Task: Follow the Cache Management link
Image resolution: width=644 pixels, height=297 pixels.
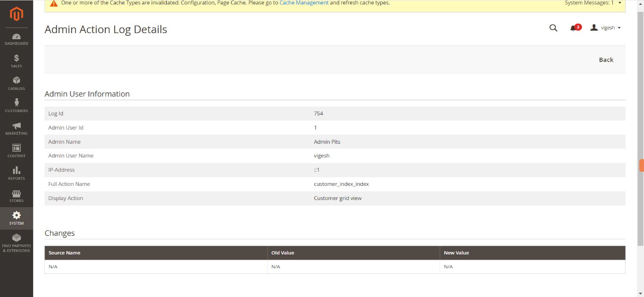Action: (x=304, y=3)
